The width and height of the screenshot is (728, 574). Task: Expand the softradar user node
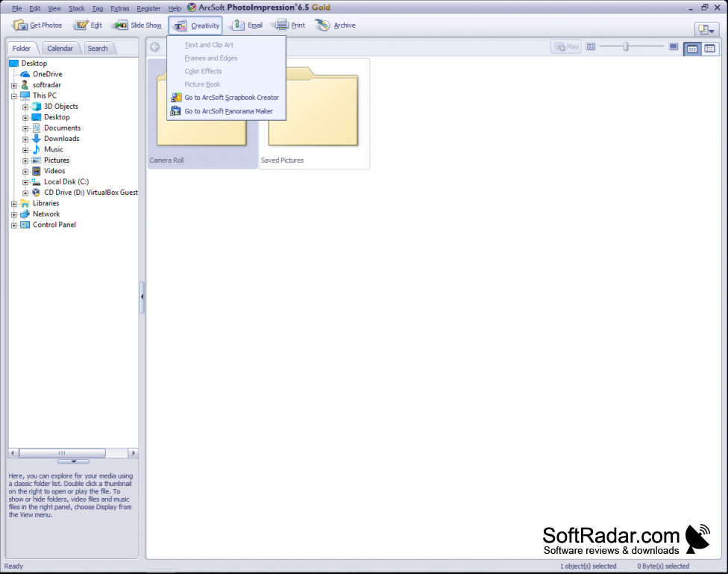[14, 86]
